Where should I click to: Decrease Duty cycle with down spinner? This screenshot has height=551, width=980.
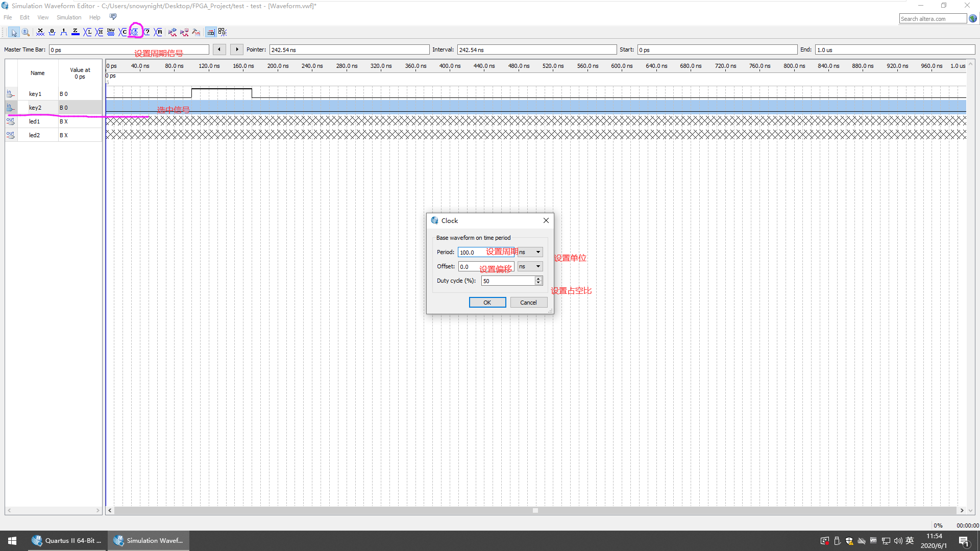(538, 283)
